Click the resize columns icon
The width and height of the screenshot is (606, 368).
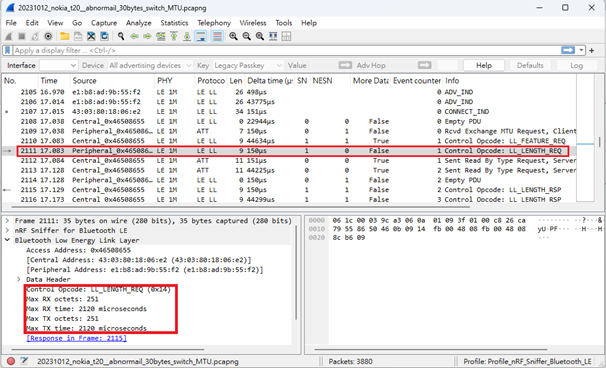point(273,36)
